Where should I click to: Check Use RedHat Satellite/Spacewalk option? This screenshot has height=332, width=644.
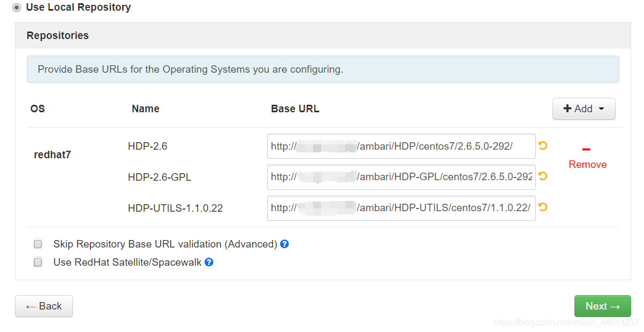(x=38, y=262)
